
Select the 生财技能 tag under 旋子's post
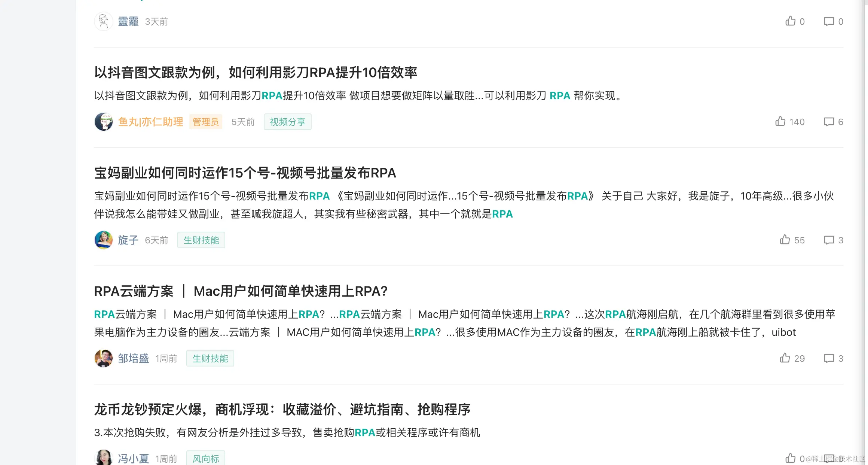tap(201, 240)
